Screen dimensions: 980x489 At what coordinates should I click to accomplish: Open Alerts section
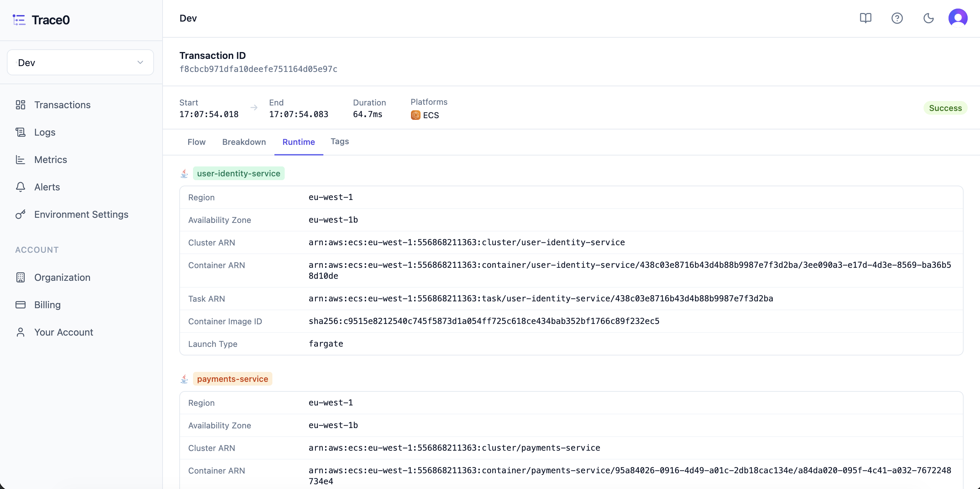(47, 187)
